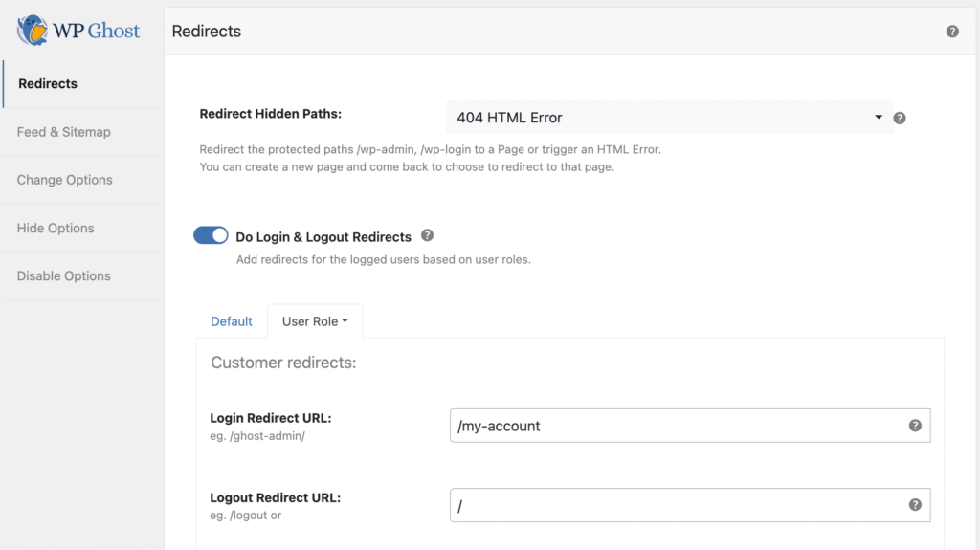Click the Redirect Hidden Paths label
The height and width of the screenshot is (550, 980).
[271, 114]
